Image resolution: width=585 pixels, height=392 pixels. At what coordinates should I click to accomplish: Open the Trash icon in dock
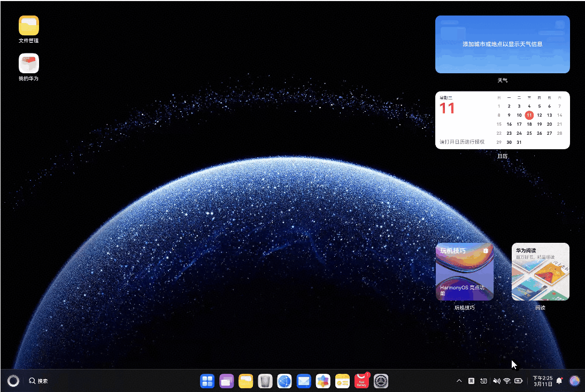point(265,381)
